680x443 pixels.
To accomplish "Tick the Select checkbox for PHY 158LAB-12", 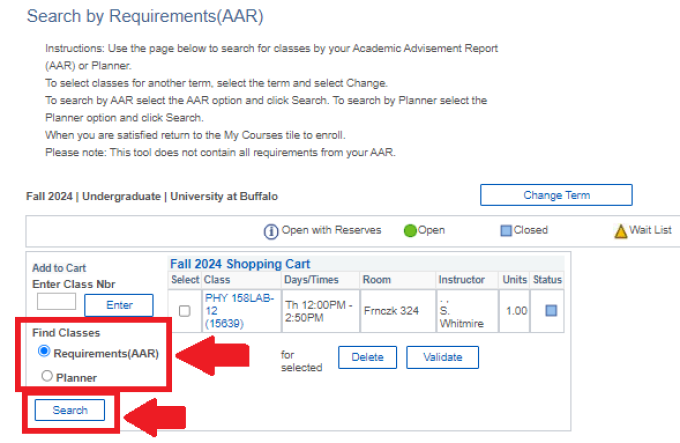I will tap(184, 311).
